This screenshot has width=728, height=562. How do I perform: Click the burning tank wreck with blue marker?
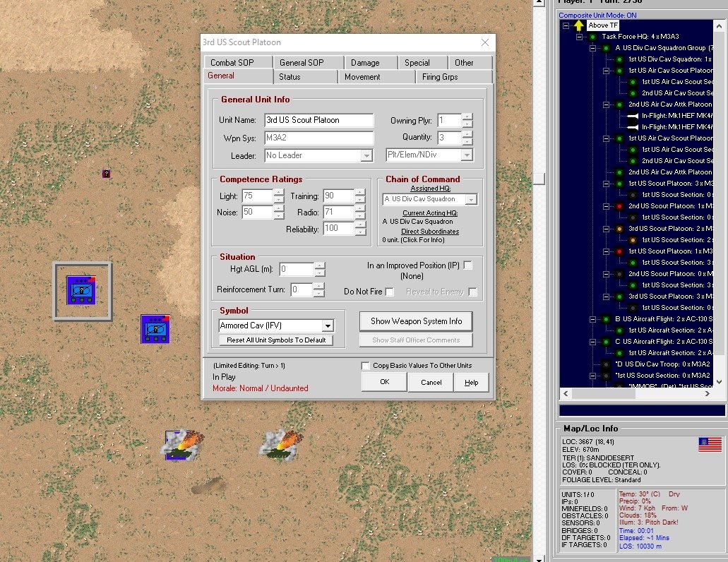tap(182, 446)
